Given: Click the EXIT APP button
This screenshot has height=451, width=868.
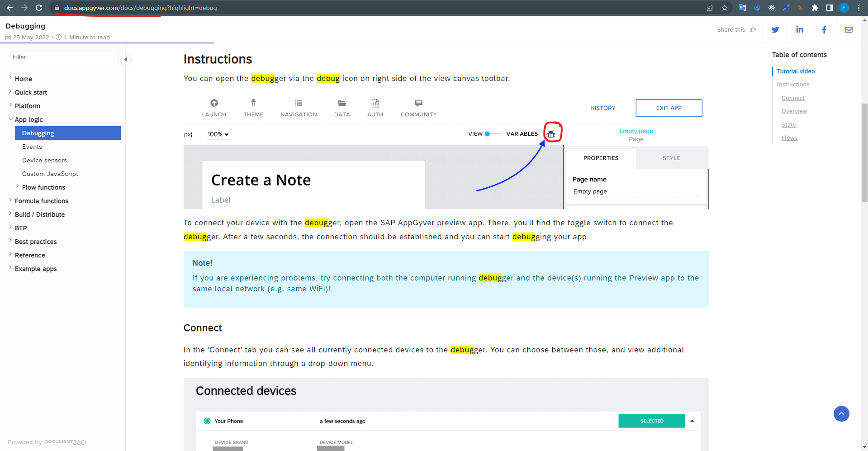Looking at the screenshot, I should click(669, 108).
